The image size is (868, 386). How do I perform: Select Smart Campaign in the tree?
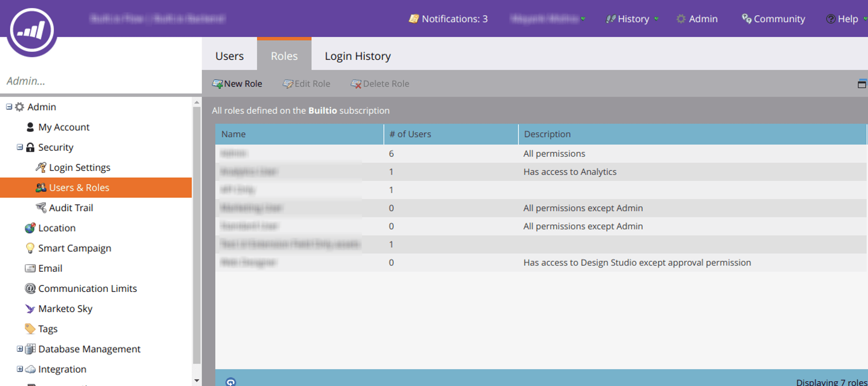pyautogui.click(x=74, y=248)
